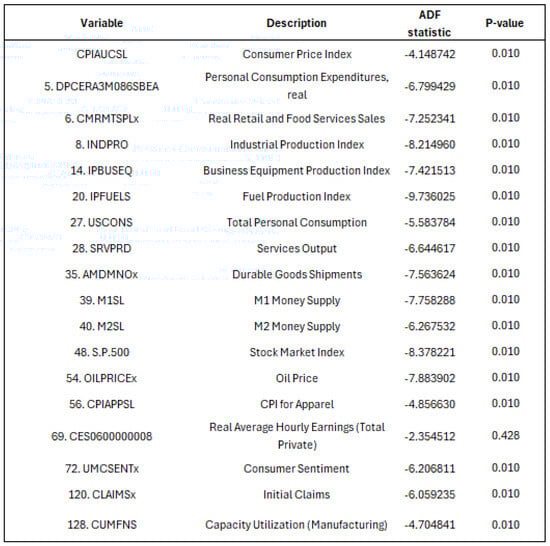This screenshot has width=550, height=546.
Task: Select the Consumer Sentiment description cell
Action: click(x=296, y=469)
